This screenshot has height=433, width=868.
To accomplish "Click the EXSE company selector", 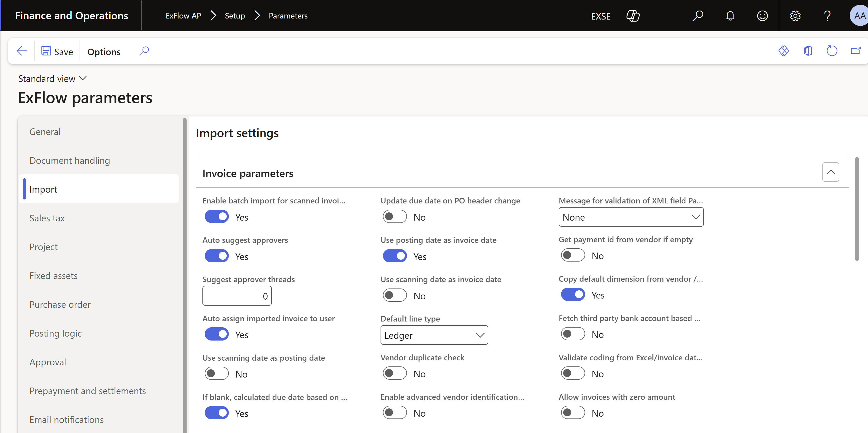I will click(600, 16).
